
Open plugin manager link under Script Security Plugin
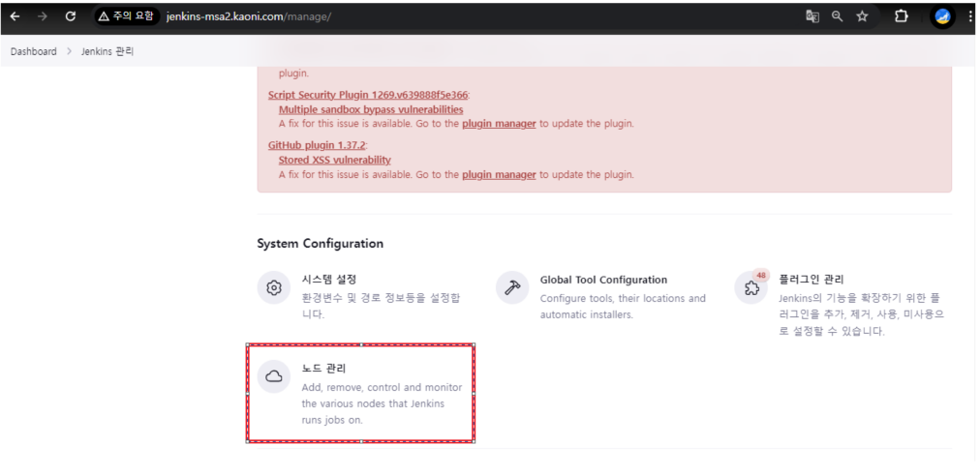[x=499, y=124]
